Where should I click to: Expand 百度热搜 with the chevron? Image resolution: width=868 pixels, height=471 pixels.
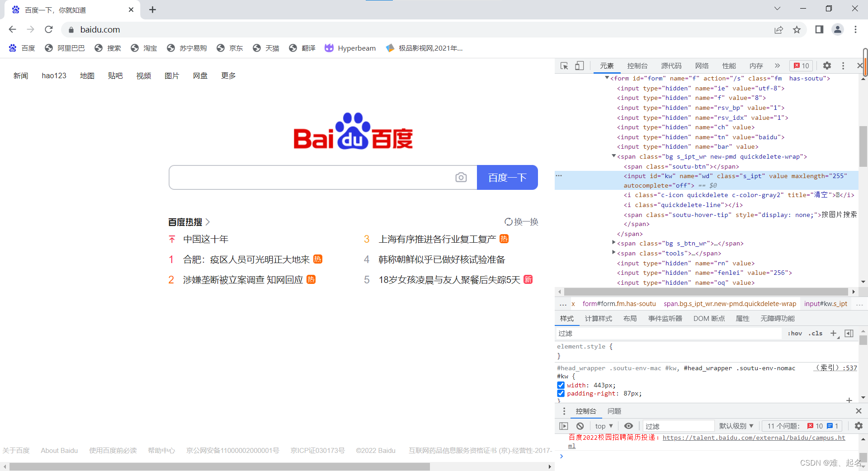pyautogui.click(x=208, y=222)
